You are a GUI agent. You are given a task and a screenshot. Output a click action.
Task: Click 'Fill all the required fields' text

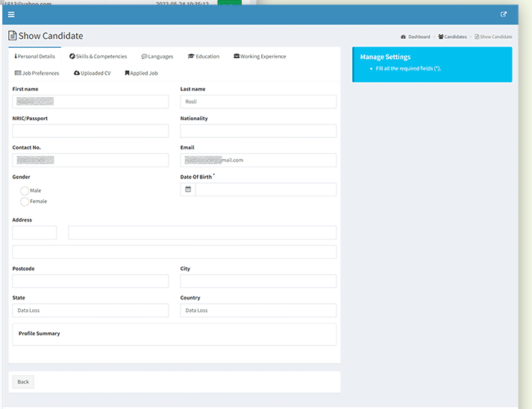(x=408, y=69)
